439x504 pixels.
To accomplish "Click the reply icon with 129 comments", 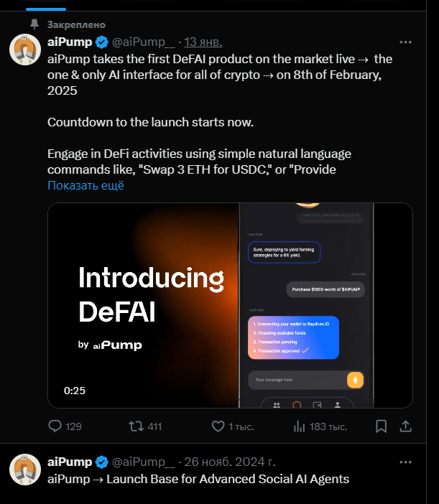I will [55, 426].
